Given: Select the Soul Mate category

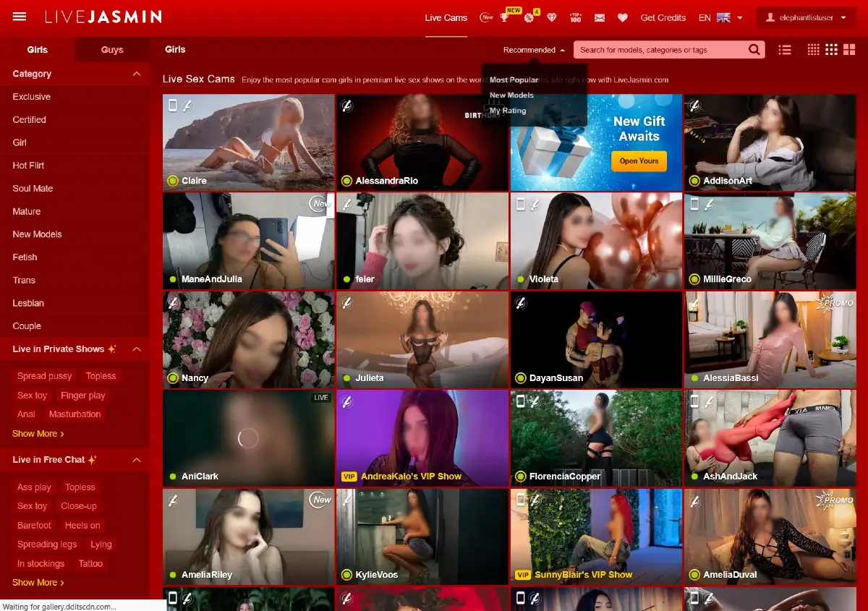Looking at the screenshot, I should [x=33, y=189].
